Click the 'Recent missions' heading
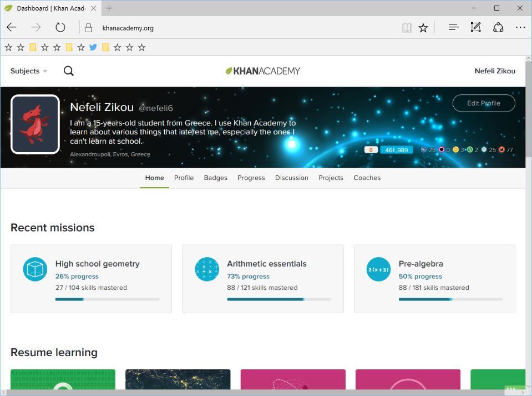Viewport: 532px width, 396px height. pos(53,228)
